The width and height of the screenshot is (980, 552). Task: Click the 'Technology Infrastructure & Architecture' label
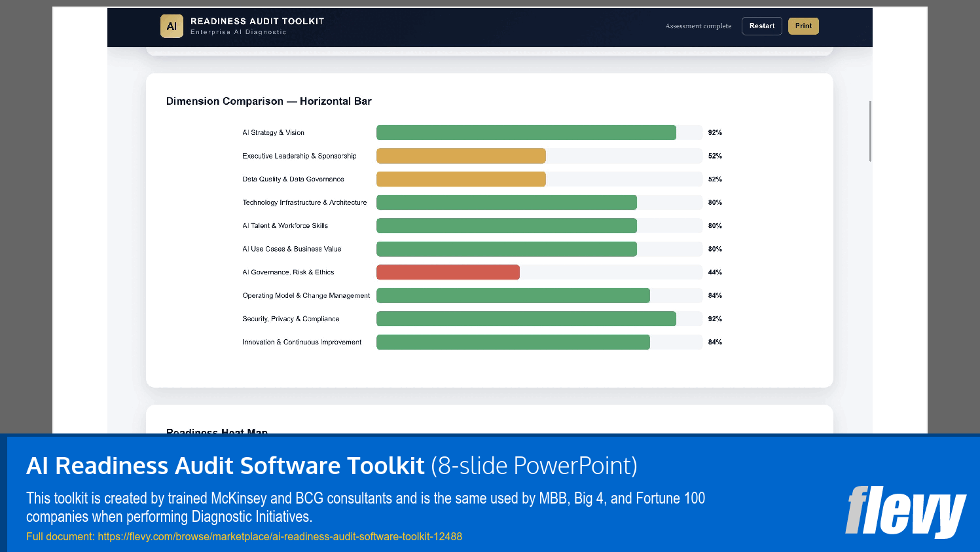point(304,202)
